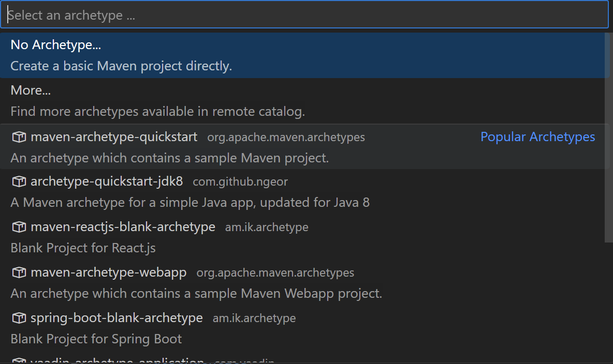
Task: Click 'Blank Project for React.js' description
Action: [83, 248]
